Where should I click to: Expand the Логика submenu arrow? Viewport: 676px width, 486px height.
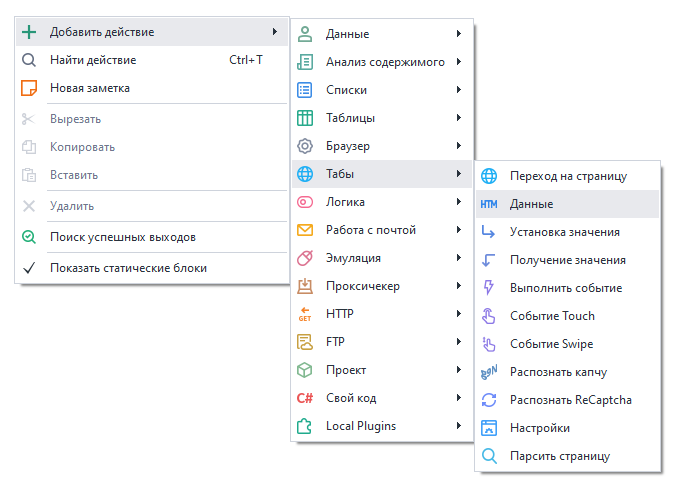coord(458,202)
